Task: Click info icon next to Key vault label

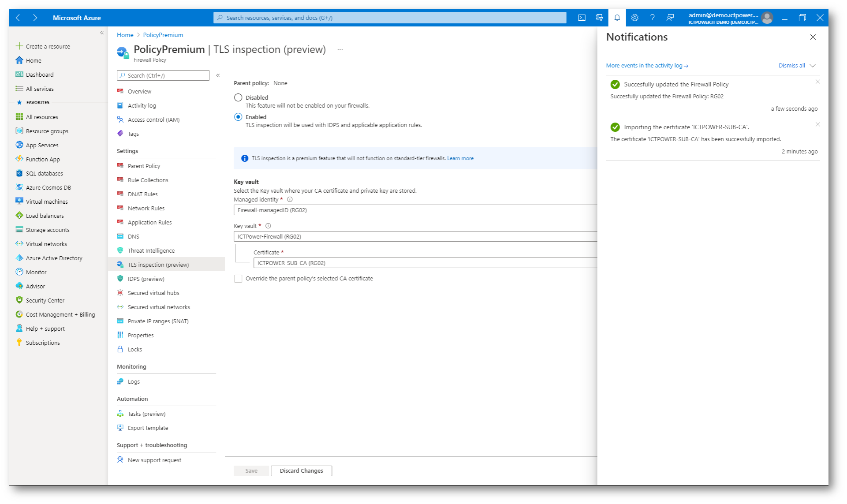Action: pos(268,226)
